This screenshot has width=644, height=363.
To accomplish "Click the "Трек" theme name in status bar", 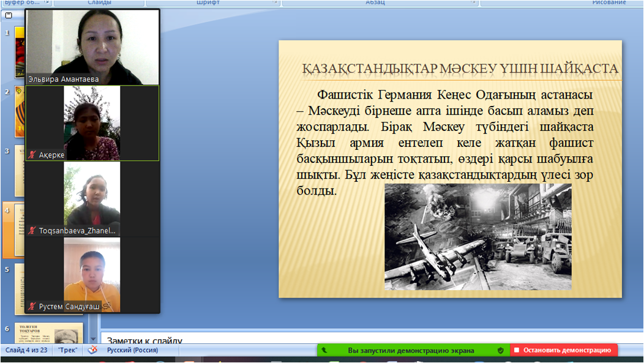I will (x=67, y=350).
